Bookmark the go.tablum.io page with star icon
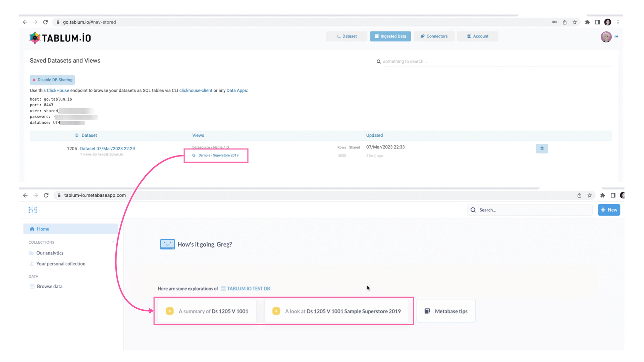The image size is (644, 362). [575, 22]
